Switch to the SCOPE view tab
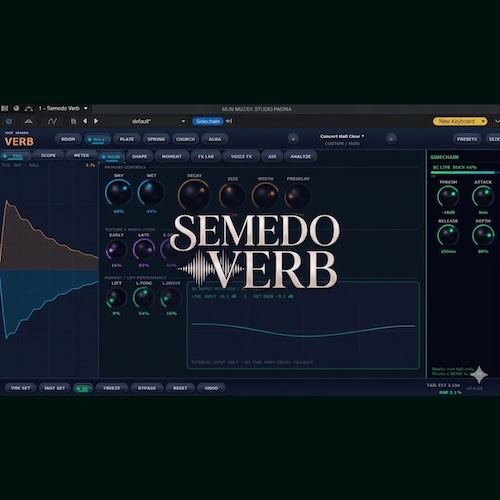This screenshot has width=500, height=500. pos(48,156)
